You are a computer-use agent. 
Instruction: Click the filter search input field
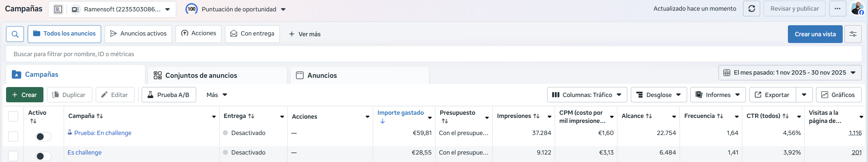[427, 54]
